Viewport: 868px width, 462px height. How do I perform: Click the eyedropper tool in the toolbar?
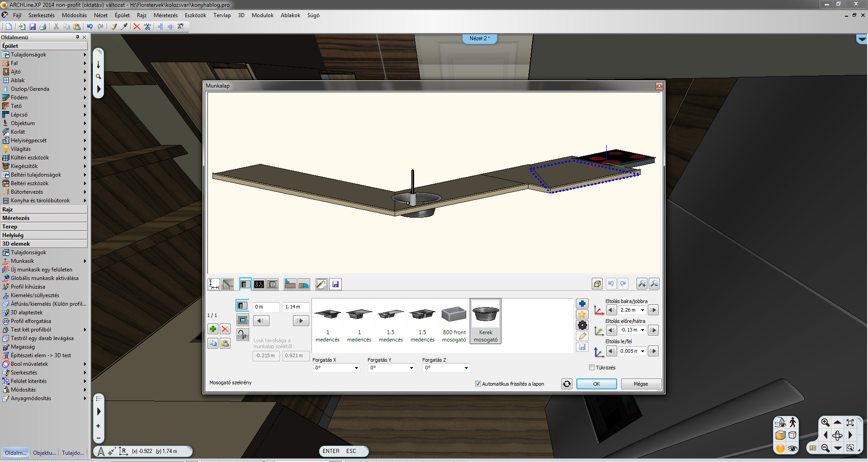pyautogui.click(x=124, y=27)
